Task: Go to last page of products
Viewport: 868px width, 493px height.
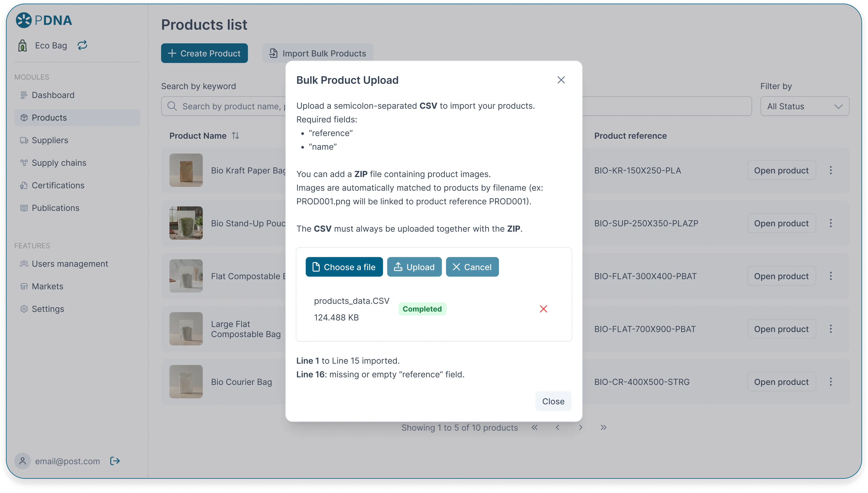Action: point(603,428)
